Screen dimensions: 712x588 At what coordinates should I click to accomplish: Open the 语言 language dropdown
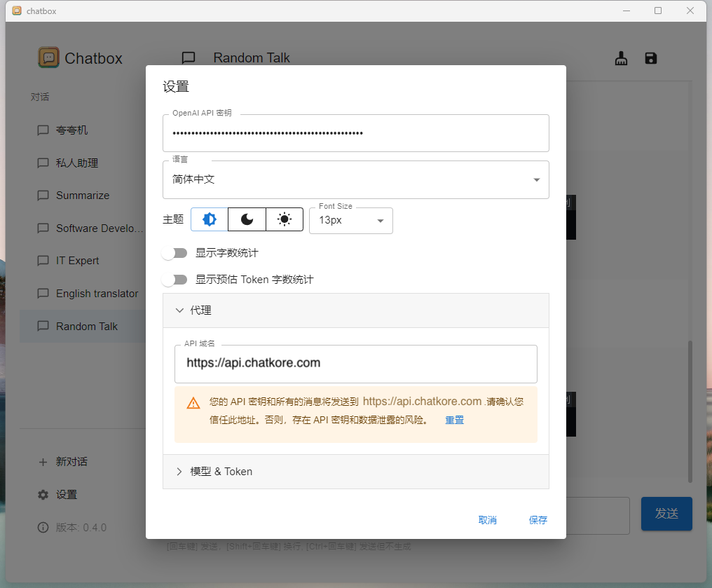(x=355, y=180)
